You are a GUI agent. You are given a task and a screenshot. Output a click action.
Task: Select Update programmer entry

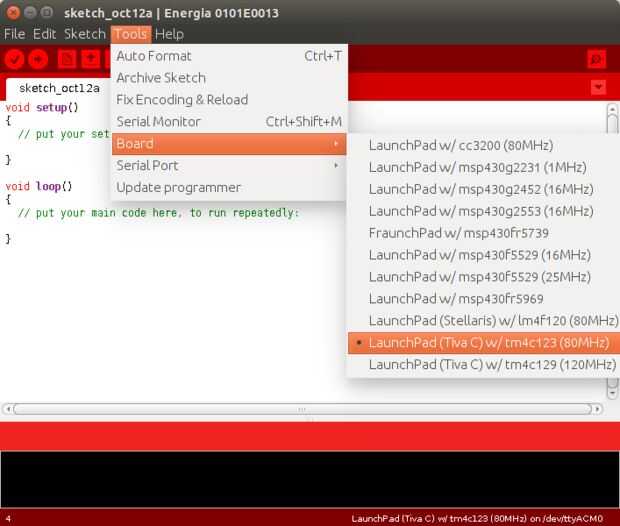229,187
